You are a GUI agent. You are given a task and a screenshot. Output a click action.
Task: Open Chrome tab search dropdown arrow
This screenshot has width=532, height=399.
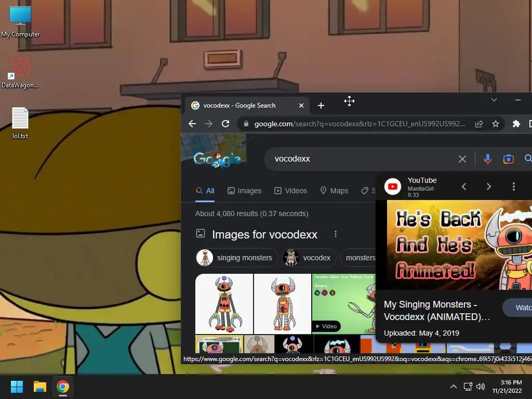[x=494, y=100]
